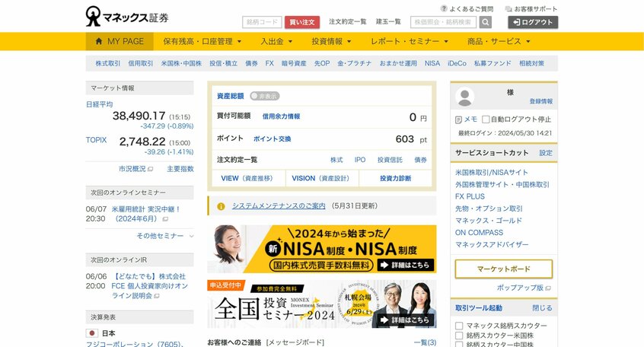Click the Japan flag icon
Image resolution: width=644 pixels, height=347 pixels.
91,333
